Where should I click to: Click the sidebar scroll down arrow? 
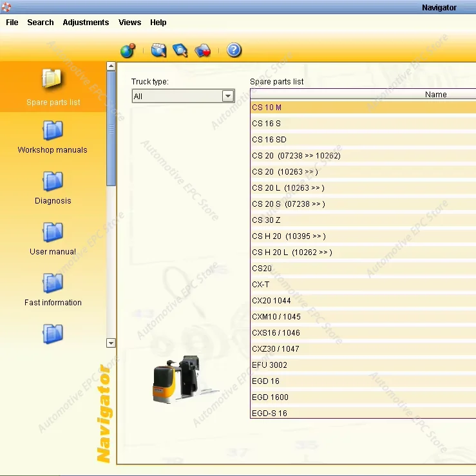pos(111,343)
